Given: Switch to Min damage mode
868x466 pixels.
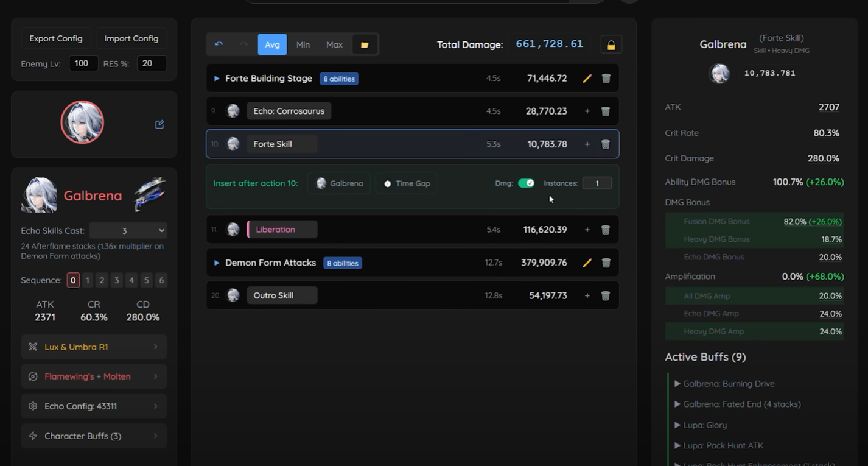Looking at the screenshot, I should [303, 44].
